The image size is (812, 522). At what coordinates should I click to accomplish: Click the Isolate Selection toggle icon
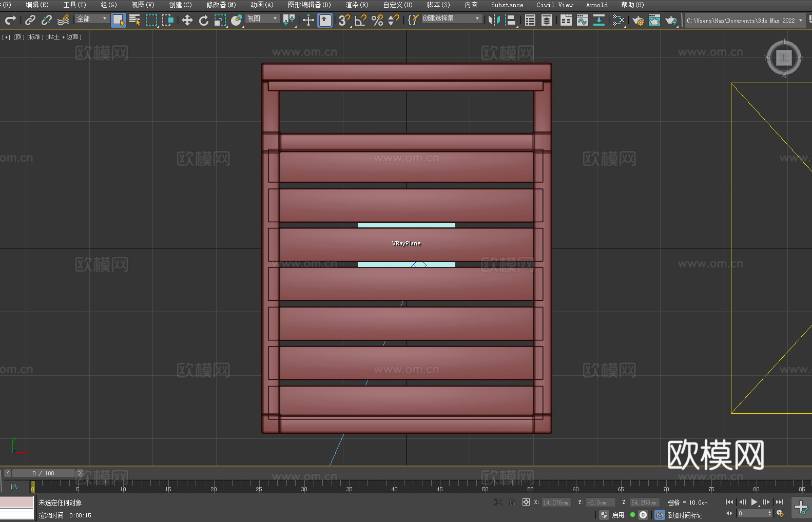pos(498,502)
